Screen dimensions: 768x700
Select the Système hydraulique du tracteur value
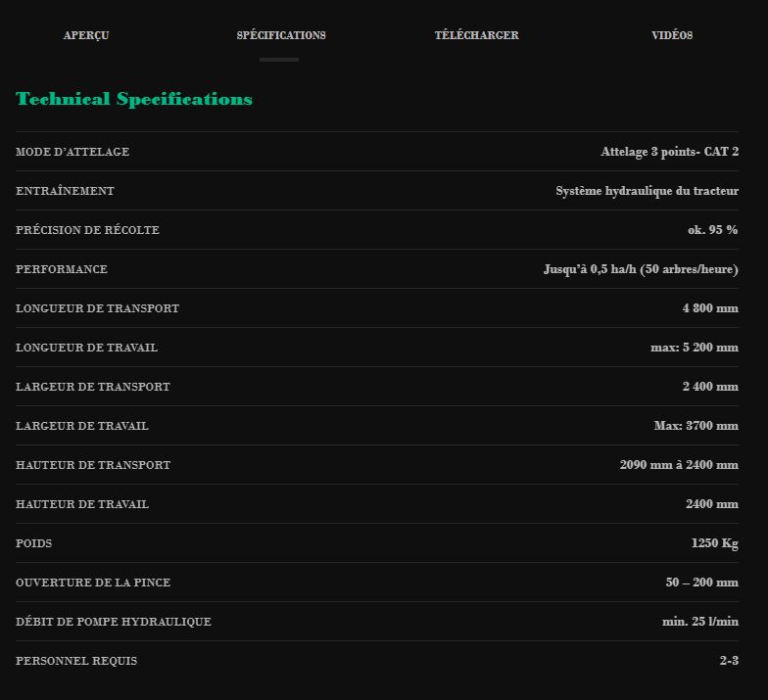coord(647,191)
